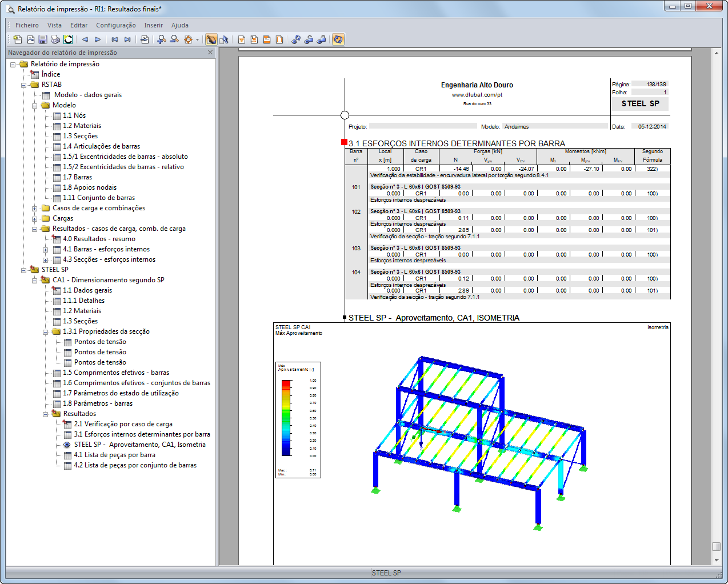Screen dimensions: 728x584
Task: Zoom in with the plus magnifier icon
Action: pos(162,39)
